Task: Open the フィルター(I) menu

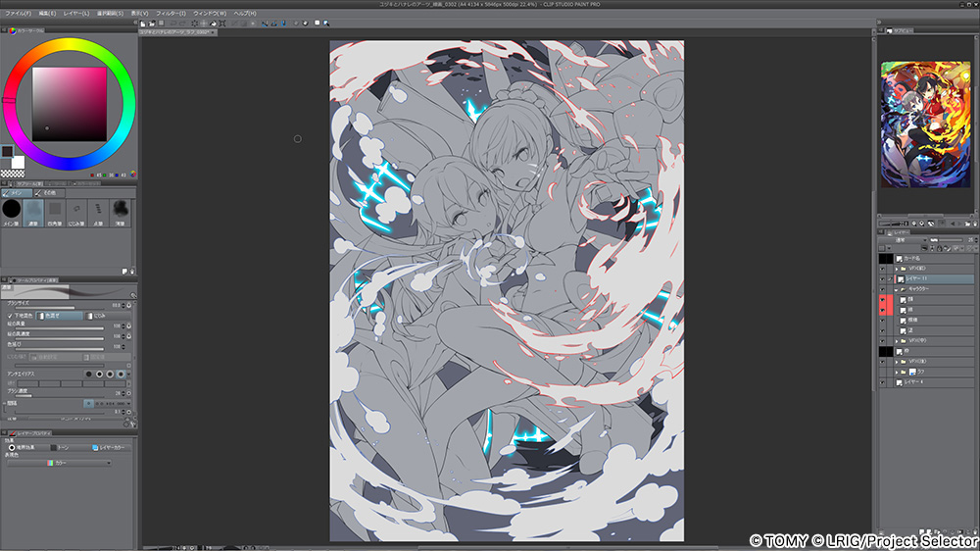Action: pos(171,13)
